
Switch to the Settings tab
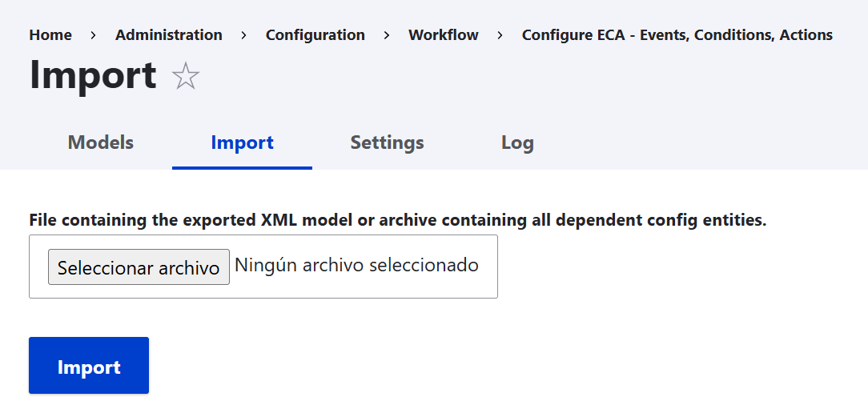coord(387,142)
